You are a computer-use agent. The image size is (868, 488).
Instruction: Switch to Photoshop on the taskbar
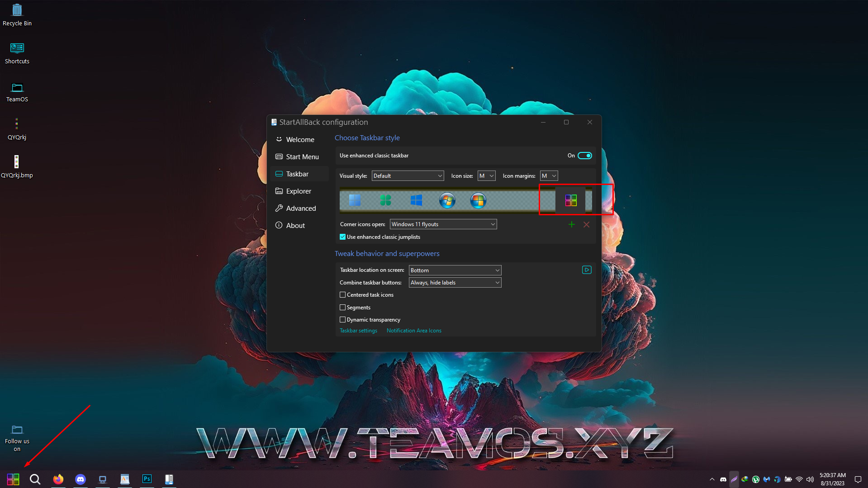(x=147, y=479)
